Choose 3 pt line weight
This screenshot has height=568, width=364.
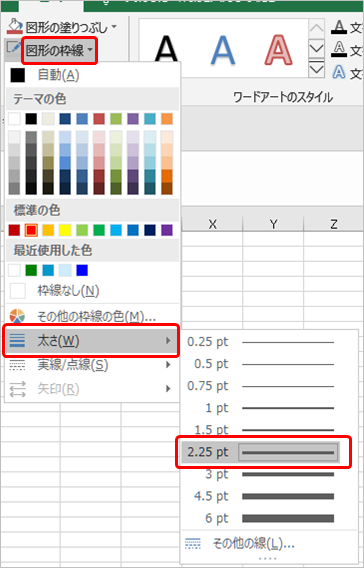[x=261, y=474]
